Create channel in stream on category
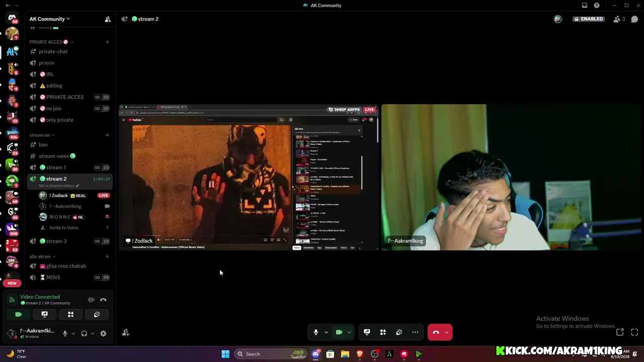The height and width of the screenshot is (362, 644). click(x=107, y=135)
